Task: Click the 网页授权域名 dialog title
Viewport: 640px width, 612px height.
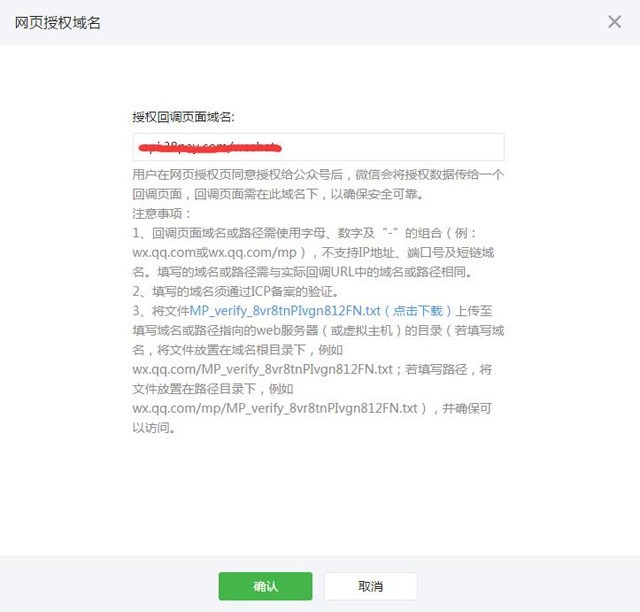Action: point(57,21)
